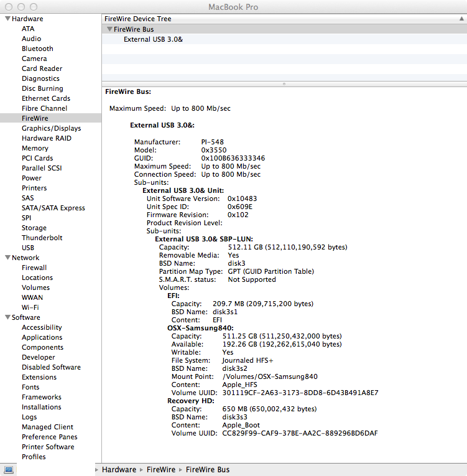Click the OSX-Samsung840 volume heading
The height and width of the screenshot is (476, 467).
click(200, 328)
